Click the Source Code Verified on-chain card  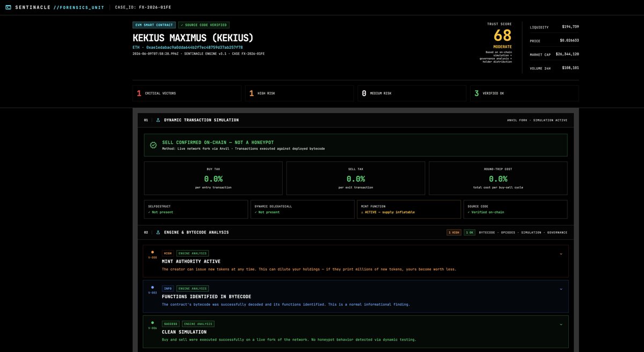point(516,209)
